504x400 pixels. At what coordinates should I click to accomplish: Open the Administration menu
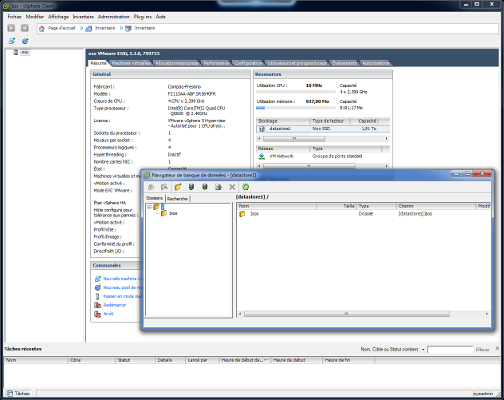[x=114, y=17]
